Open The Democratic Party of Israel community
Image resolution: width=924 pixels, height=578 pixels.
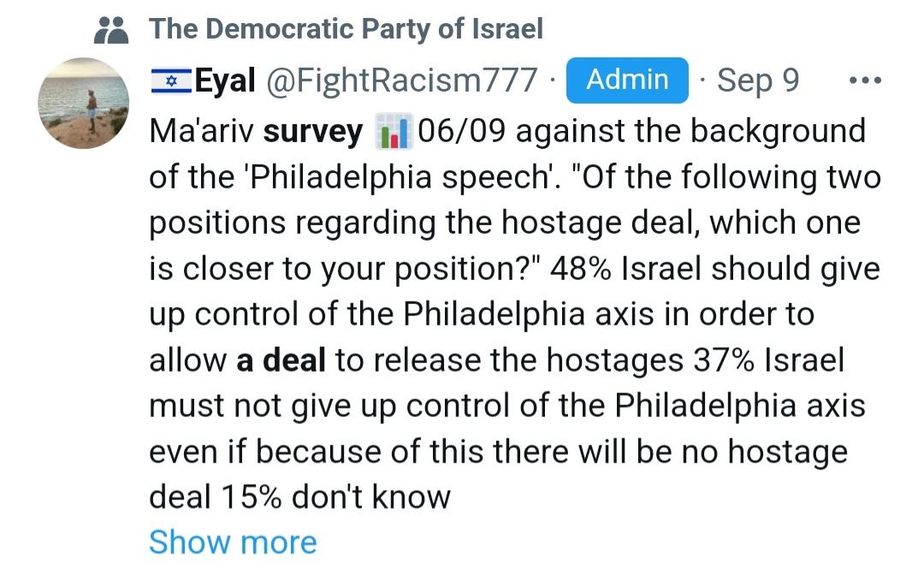346,29
